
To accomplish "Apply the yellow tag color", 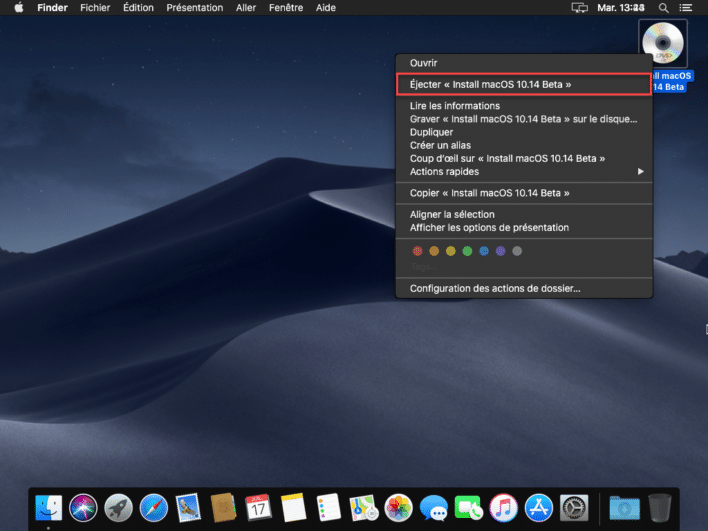I will (x=451, y=251).
